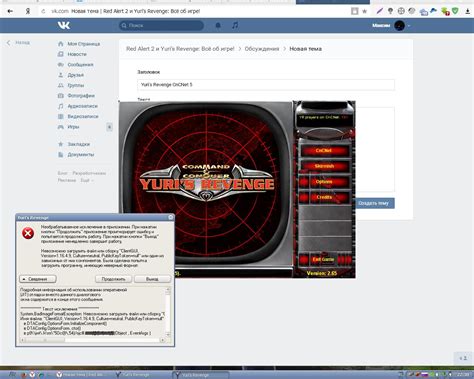Screen dimensions: 474x379
Task: Click the person icon beside Друзья
Action: pos(61,75)
